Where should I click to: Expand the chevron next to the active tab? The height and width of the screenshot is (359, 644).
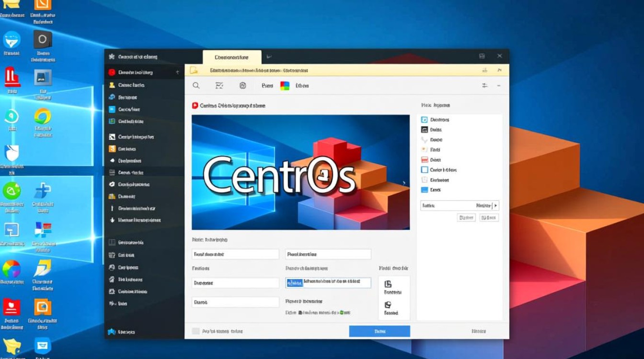tap(269, 56)
